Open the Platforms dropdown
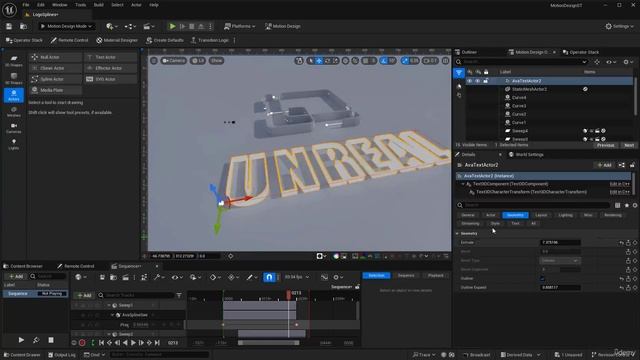The image size is (640, 360). click(x=240, y=26)
